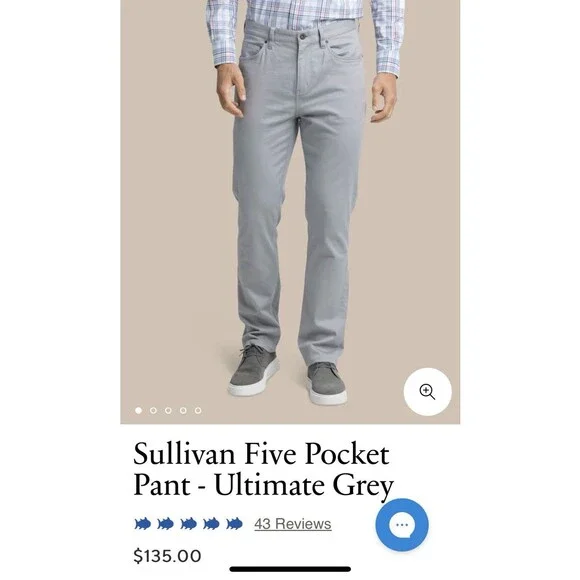Select the fifth carousel dot indicator

[198, 410]
